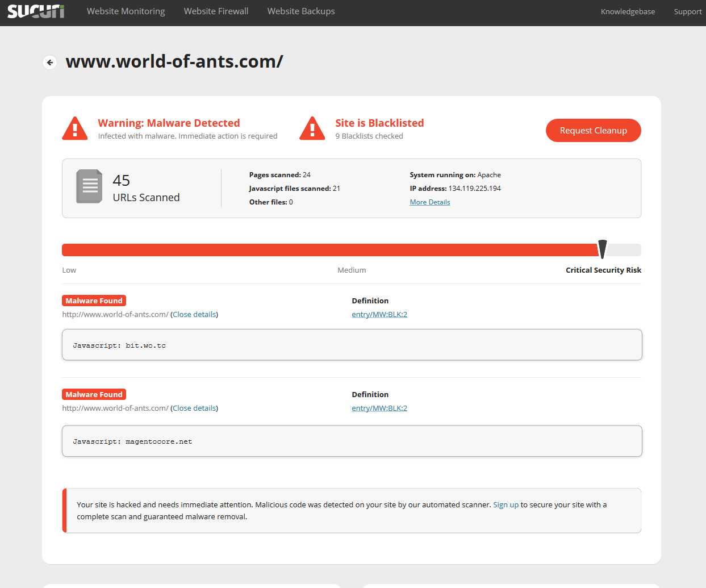Click the risk meter pointer marker
This screenshot has width=706, height=588.
(602, 249)
